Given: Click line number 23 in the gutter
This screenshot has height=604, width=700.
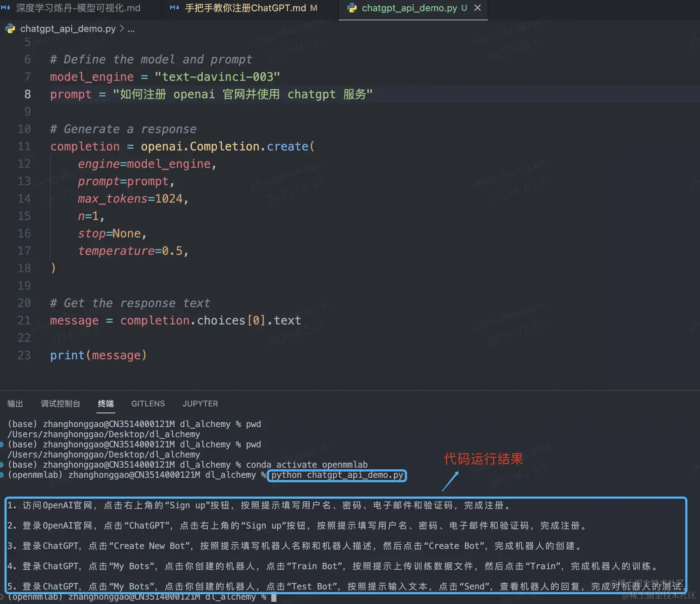Looking at the screenshot, I should [x=24, y=355].
